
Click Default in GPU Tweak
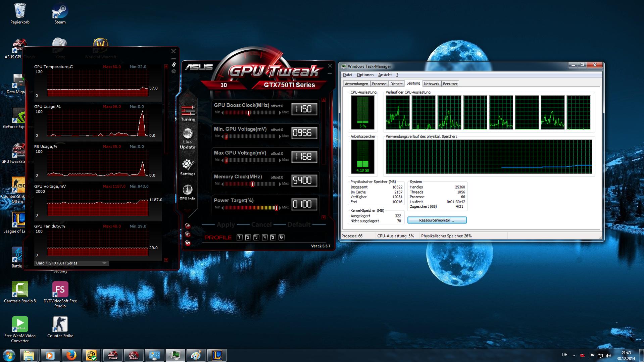(299, 225)
